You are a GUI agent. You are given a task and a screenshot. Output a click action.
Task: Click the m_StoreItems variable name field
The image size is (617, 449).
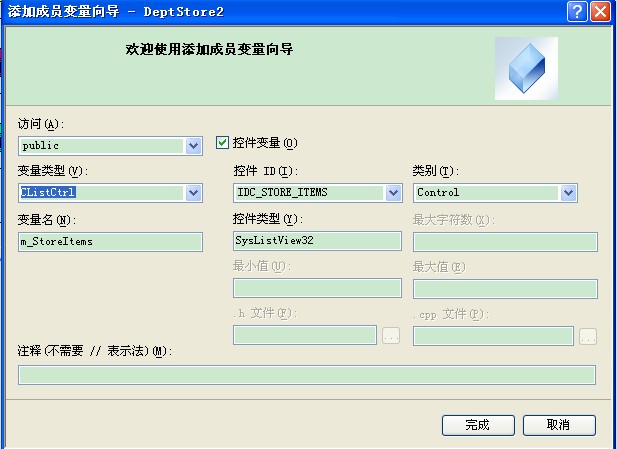pyautogui.click(x=110, y=242)
